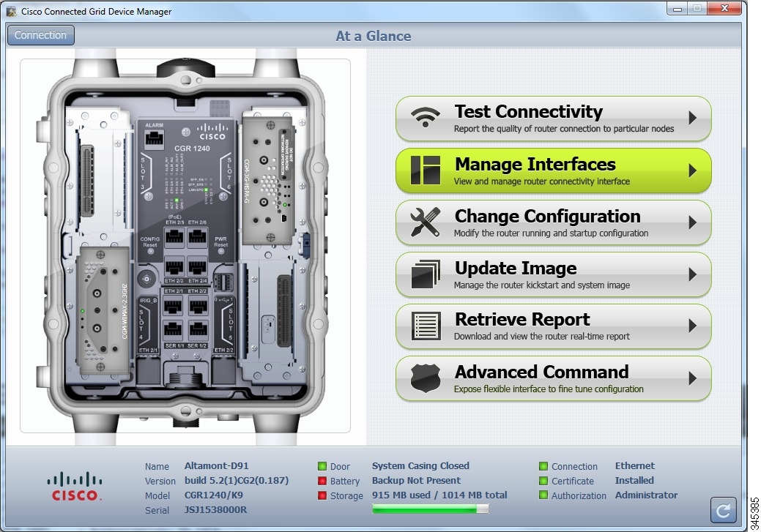Expand the Change Configuration arrow
This screenshot has height=532, width=761.
[x=693, y=222]
